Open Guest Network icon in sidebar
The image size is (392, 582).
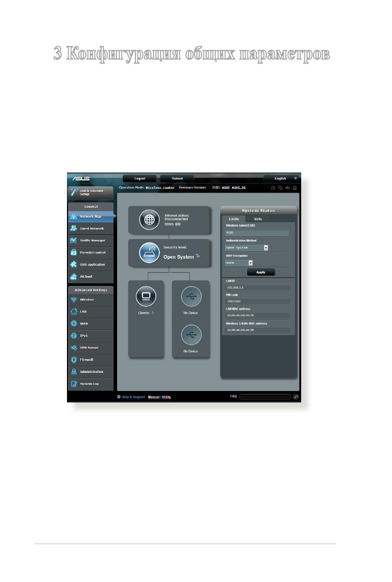74,228
